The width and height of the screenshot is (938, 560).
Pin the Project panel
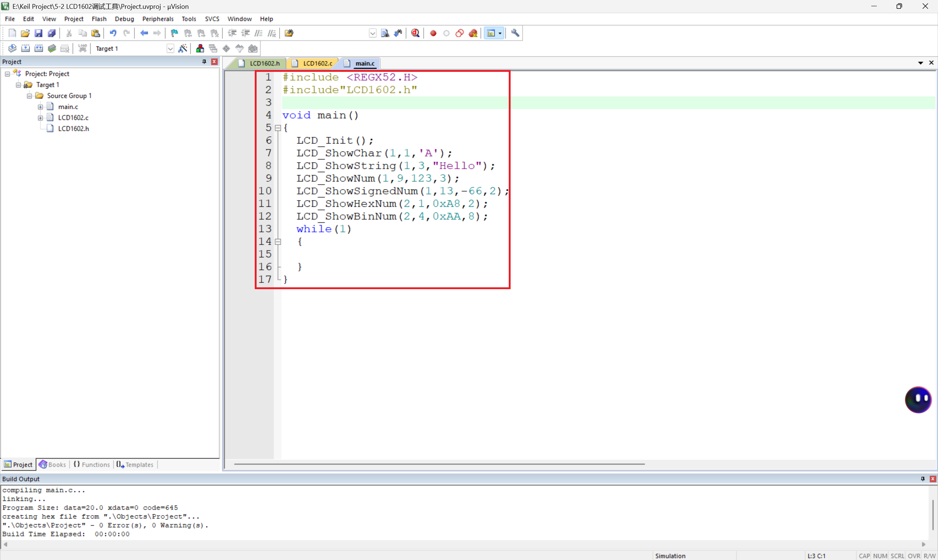tap(204, 62)
